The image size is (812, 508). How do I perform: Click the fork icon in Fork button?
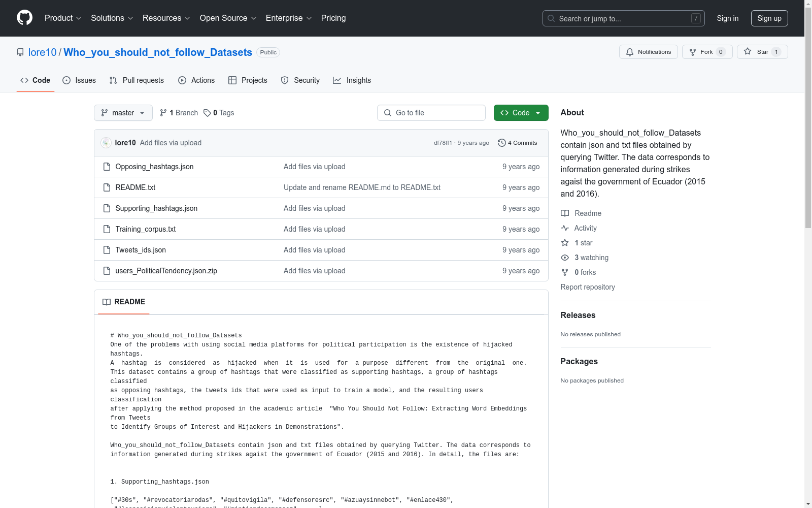pyautogui.click(x=693, y=52)
